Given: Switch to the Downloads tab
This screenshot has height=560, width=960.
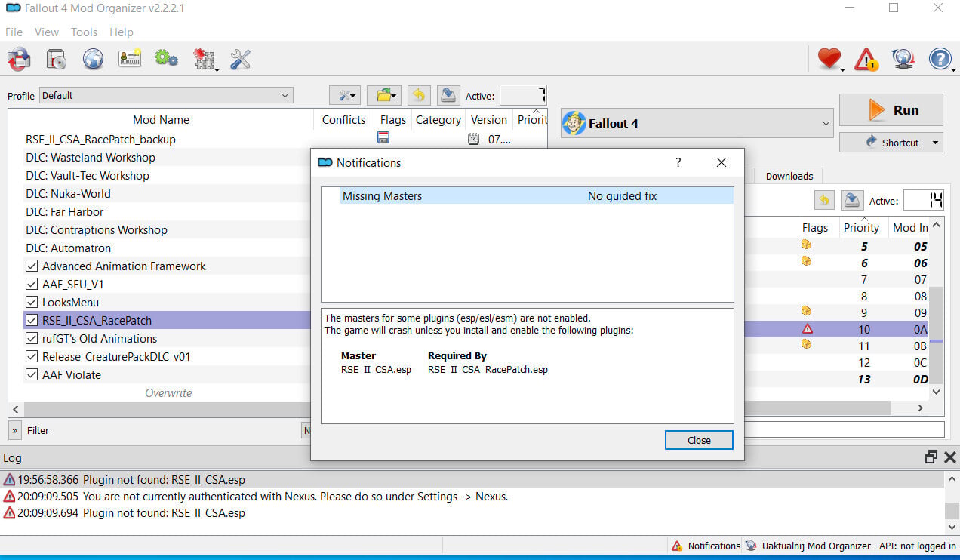Looking at the screenshot, I should tap(789, 176).
